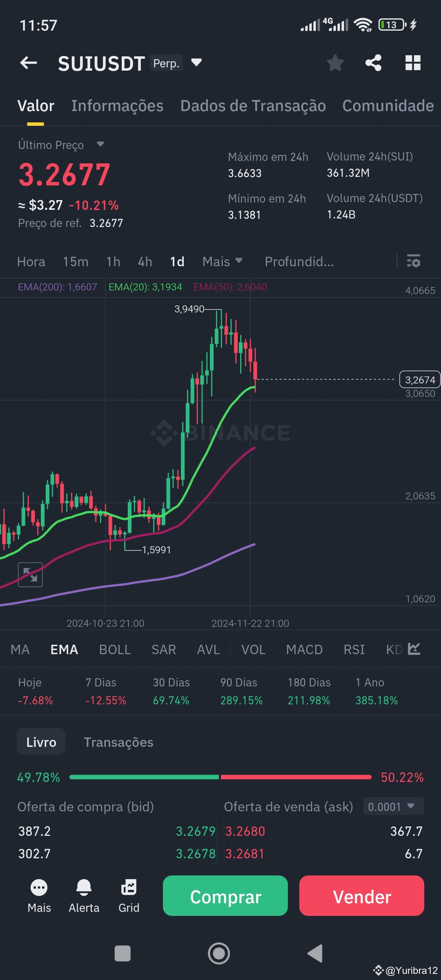Screen dimensions: 441x980
Task: Tap the Hoje -7.68% performance
Action: [x=36, y=691]
